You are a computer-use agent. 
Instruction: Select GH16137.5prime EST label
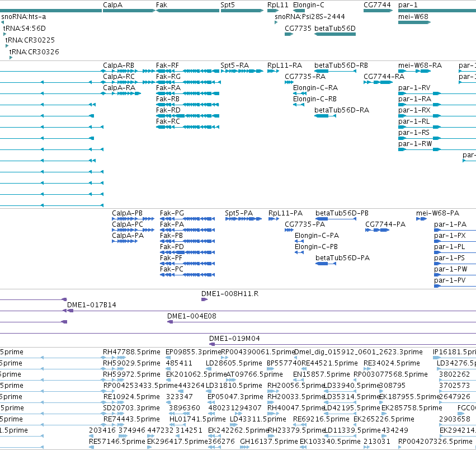click(x=268, y=442)
